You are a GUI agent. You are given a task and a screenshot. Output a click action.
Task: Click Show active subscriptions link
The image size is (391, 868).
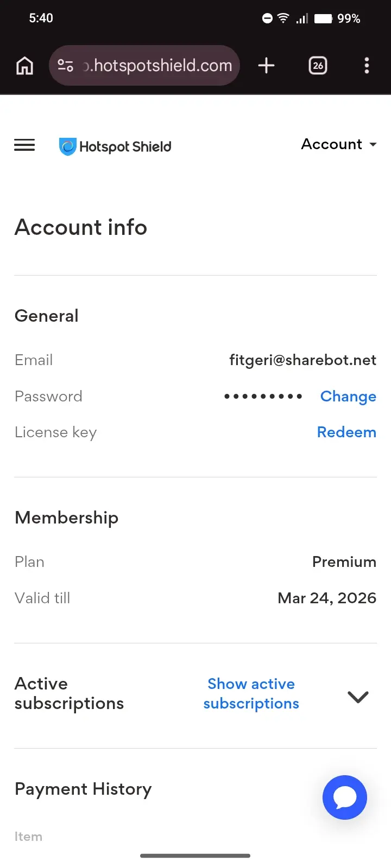click(251, 693)
